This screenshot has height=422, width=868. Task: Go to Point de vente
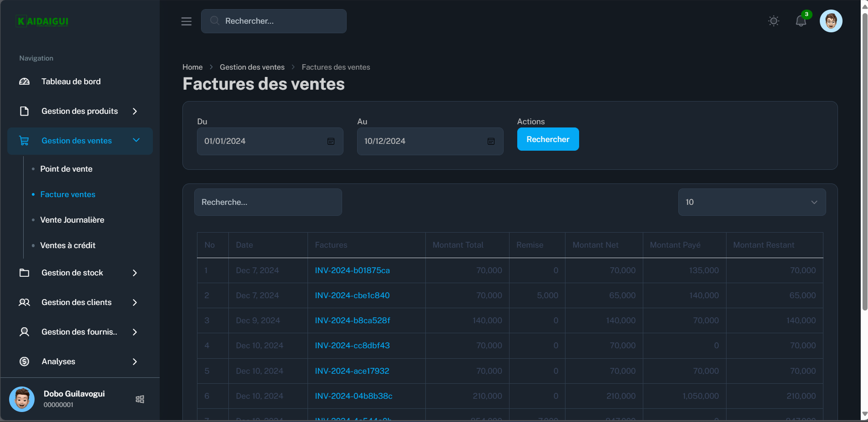point(66,169)
